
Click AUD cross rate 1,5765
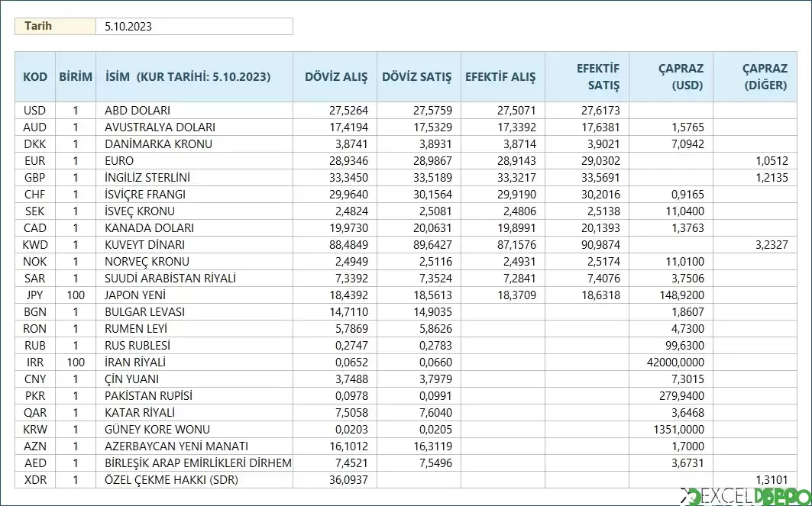671,127
